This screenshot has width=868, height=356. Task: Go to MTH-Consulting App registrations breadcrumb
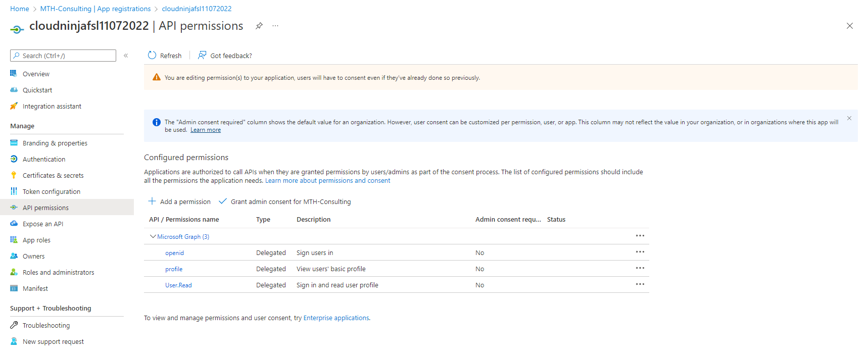(x=95, y=9)
